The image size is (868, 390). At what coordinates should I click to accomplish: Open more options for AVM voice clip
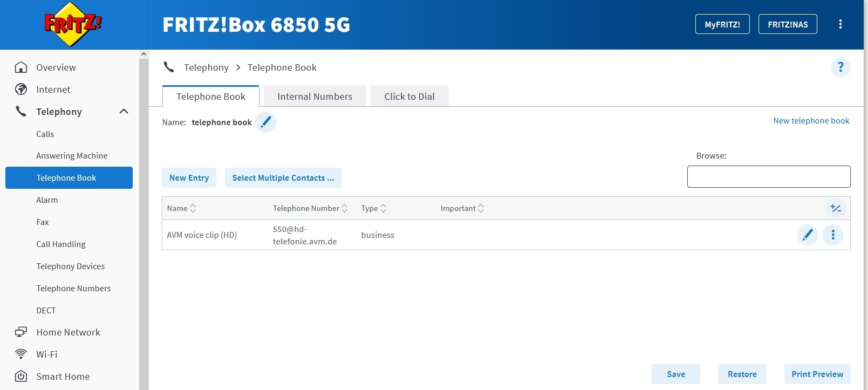click(833, 235)
